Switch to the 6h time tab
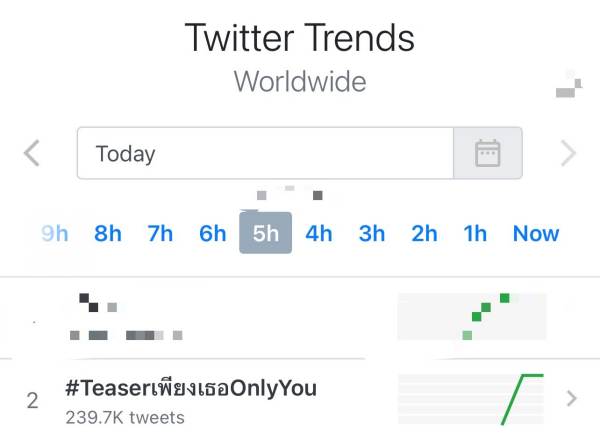Viewport: 600px width, 438px height. 213,233
